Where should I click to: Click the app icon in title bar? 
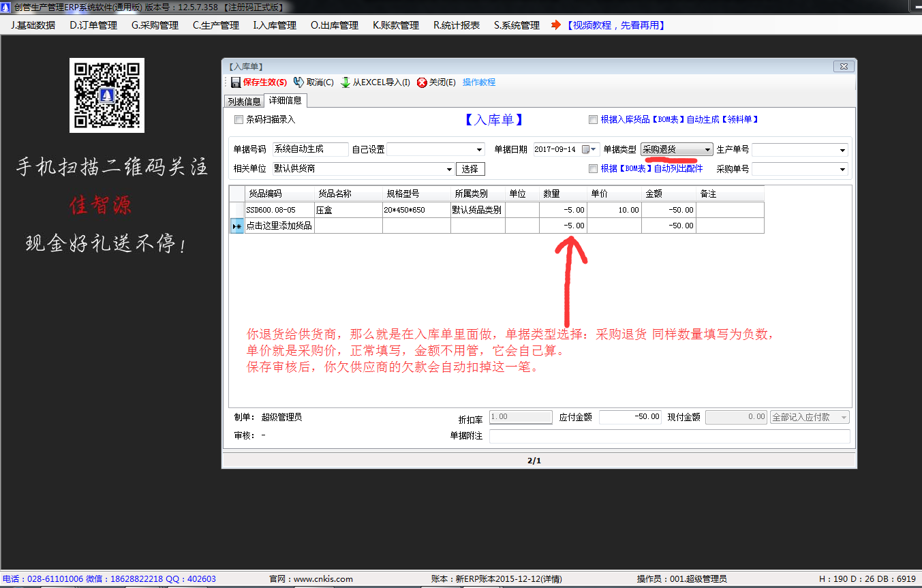[7, 7]
